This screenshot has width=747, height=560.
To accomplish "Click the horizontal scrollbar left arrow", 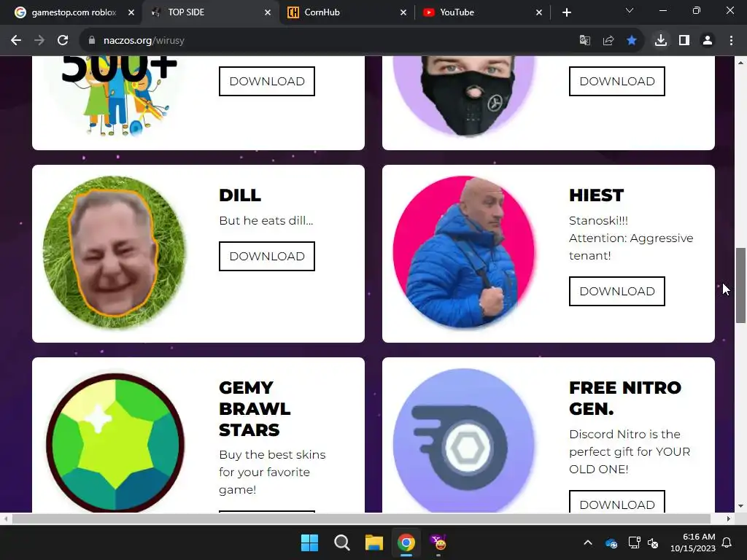I will 5,518.
